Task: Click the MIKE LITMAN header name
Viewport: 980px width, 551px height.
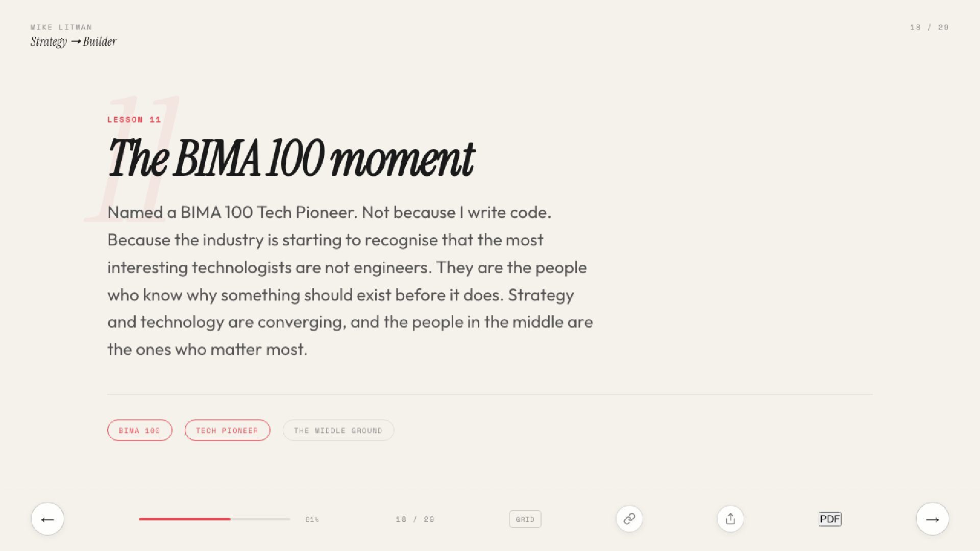Action: [x=61, y=27]
